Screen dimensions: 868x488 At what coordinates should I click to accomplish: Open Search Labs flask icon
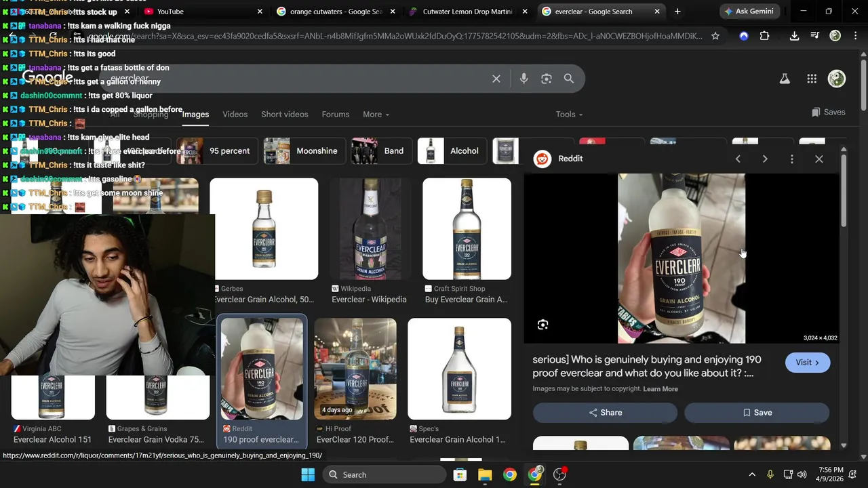point(785,79)
